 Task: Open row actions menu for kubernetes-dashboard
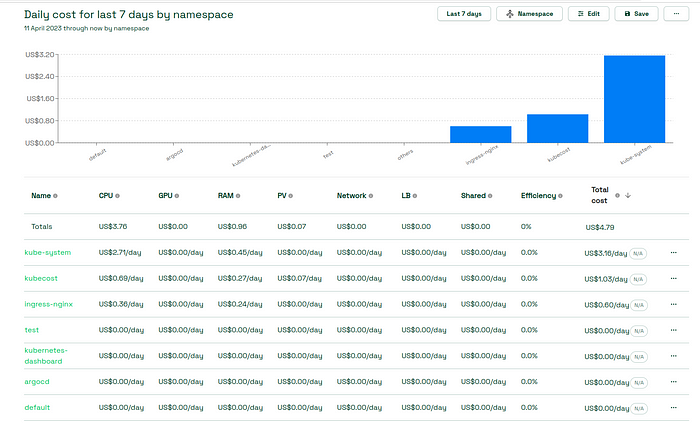click(x=674, y=356)
